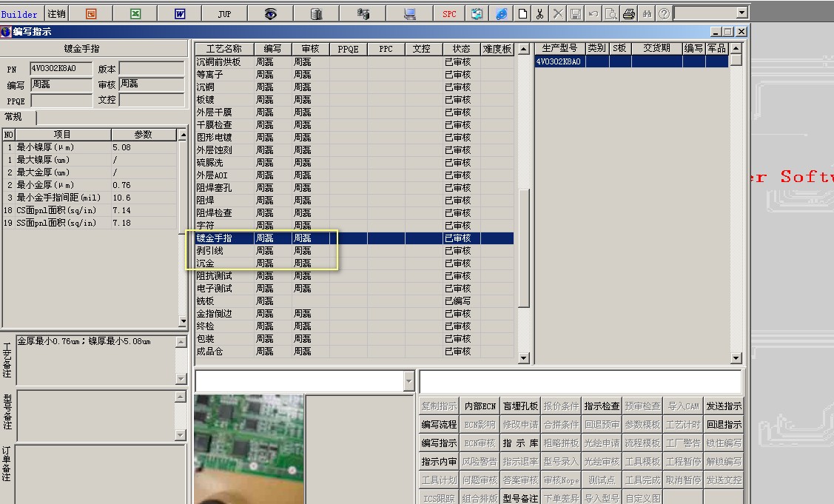The width and height of the screenshot is (834, 504).
Task: Click the 交货期 column header
Action: pyautogui.click(x=656, y=48)
